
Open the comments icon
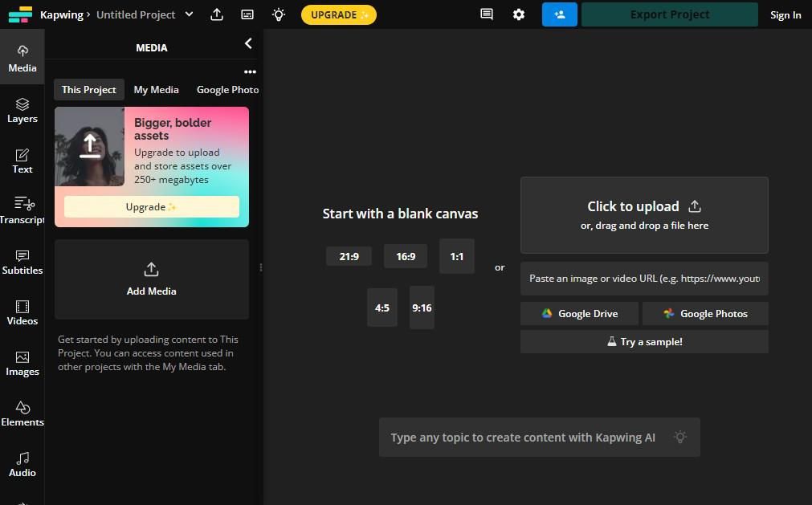[x=486, y=14]
